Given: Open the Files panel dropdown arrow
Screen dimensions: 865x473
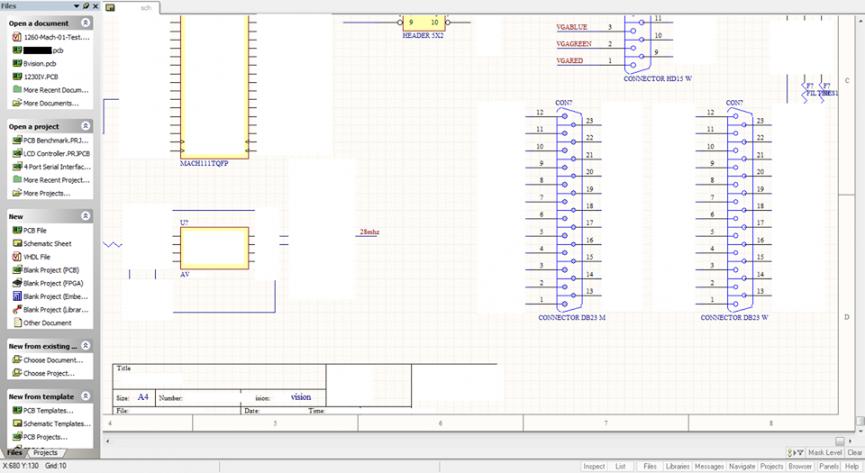Looking at the screenshot, I should (x=77, y=6).
